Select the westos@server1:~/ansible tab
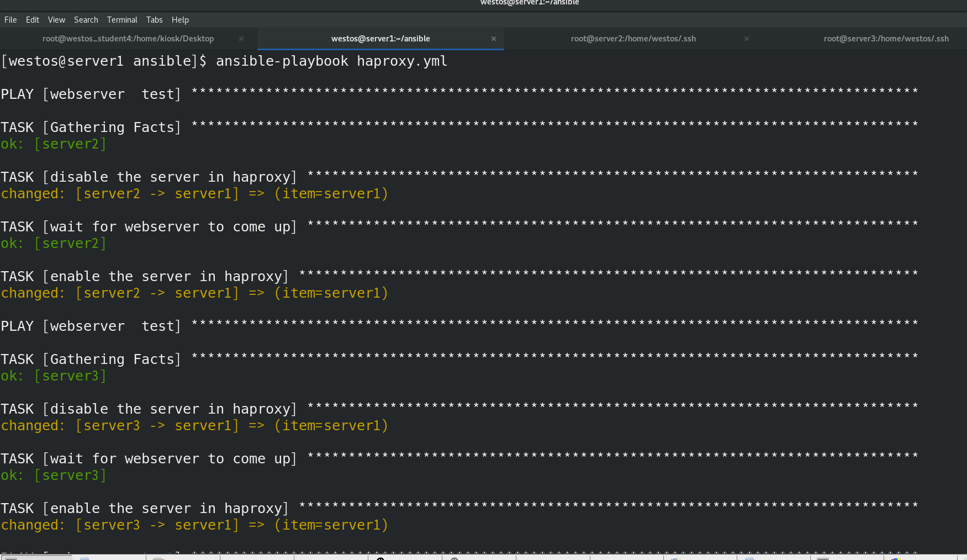 [381, 39]
